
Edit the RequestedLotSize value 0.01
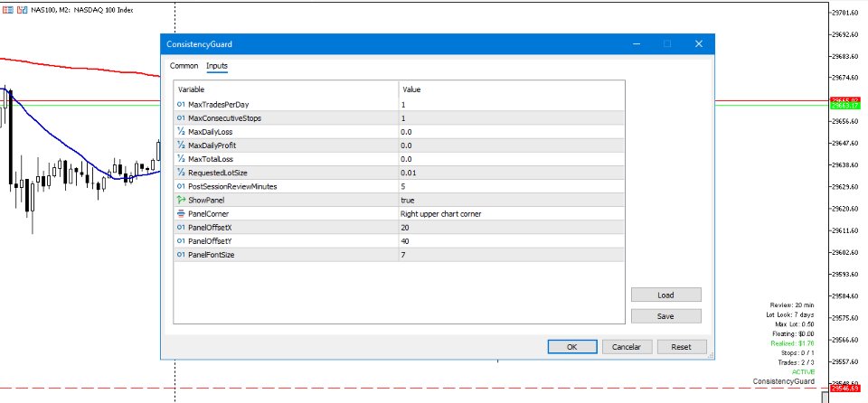pyautogui.click(x=512, y=173)
